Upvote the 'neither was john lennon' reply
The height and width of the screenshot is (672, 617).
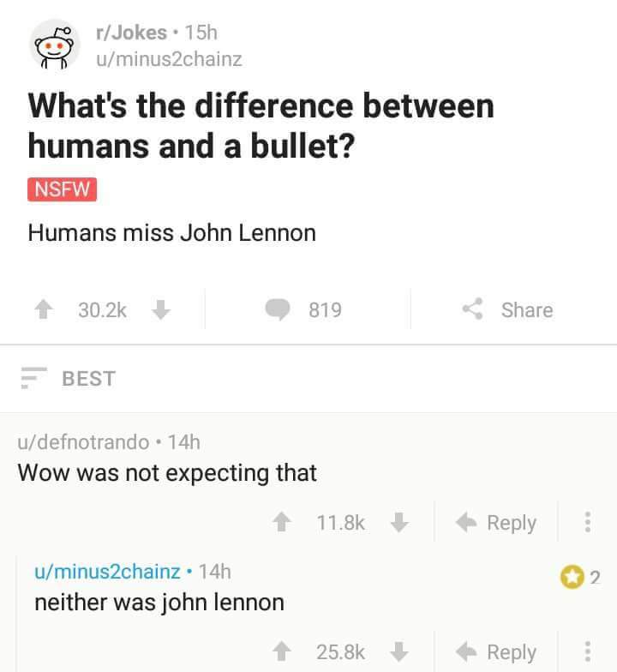point(282,651)
